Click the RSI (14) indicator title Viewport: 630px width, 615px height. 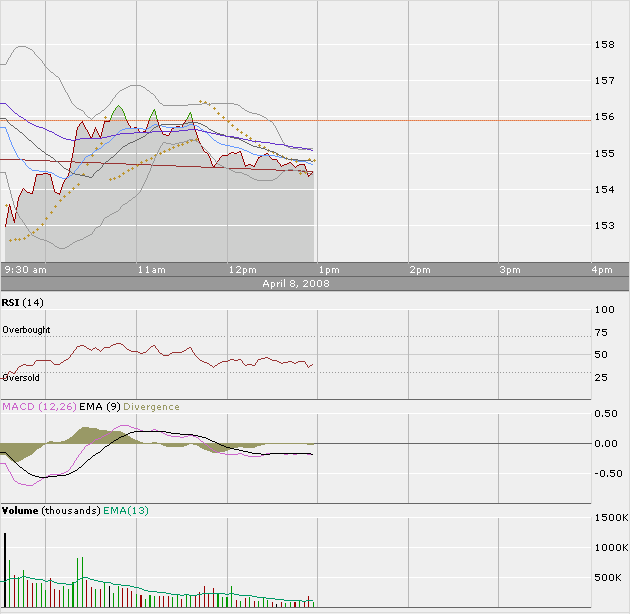click(x=22, y=302)
